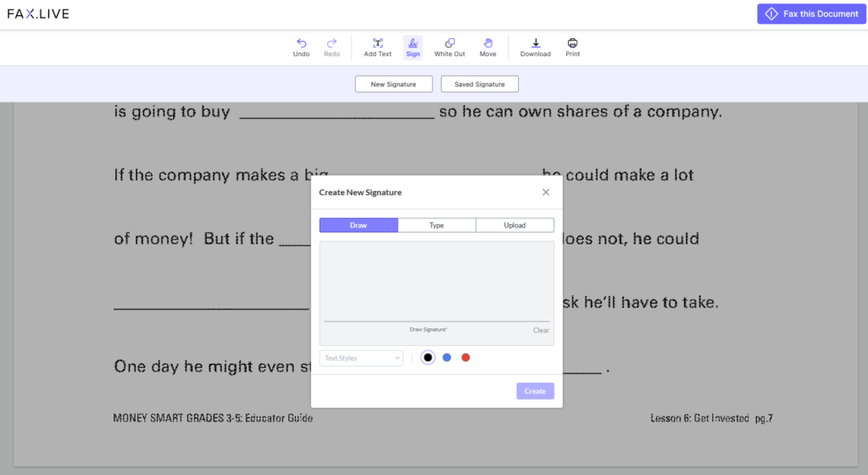This screenshot has width=868, height=475.
Task: Switch to the Draw tab
Action: (x=359, y=226)
